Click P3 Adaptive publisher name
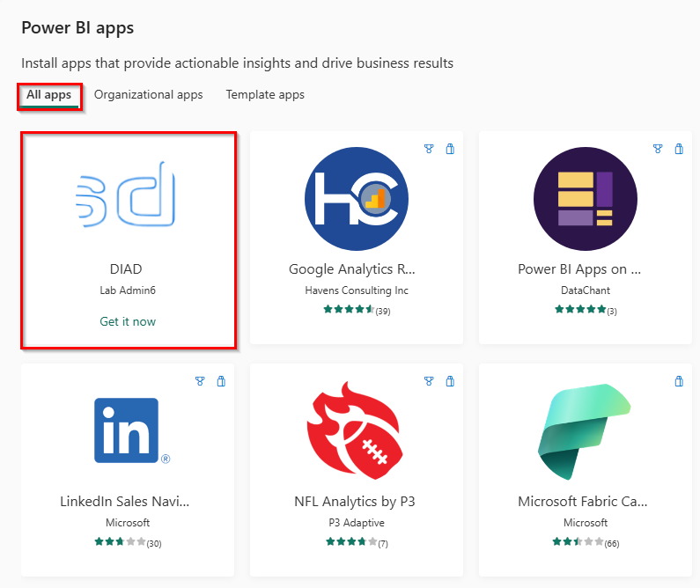The height and width of the screenshot is (588, 700). tap(357, 523)
